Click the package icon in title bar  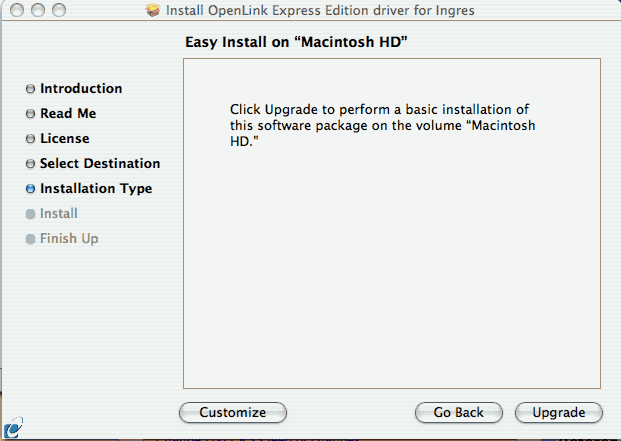pos(152,10)
